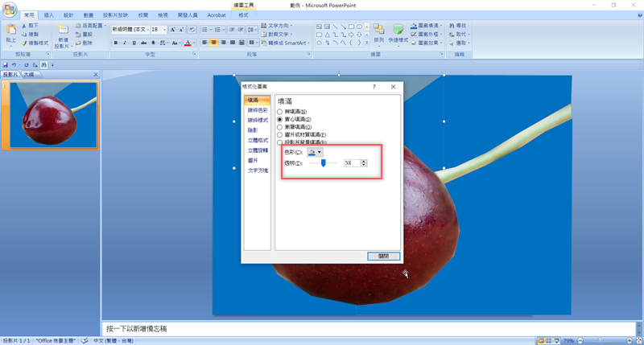Open the Design (設計) ribbon tab
Screen dimensions: 644x345
68,15
